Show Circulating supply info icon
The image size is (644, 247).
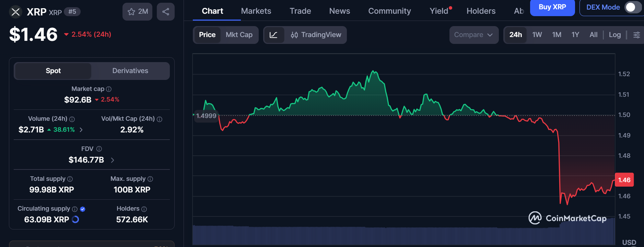74,209
